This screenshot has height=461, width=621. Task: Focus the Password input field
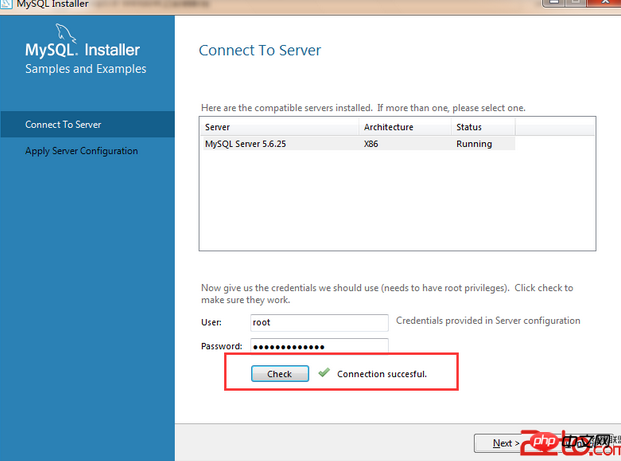tap(319, 346)
